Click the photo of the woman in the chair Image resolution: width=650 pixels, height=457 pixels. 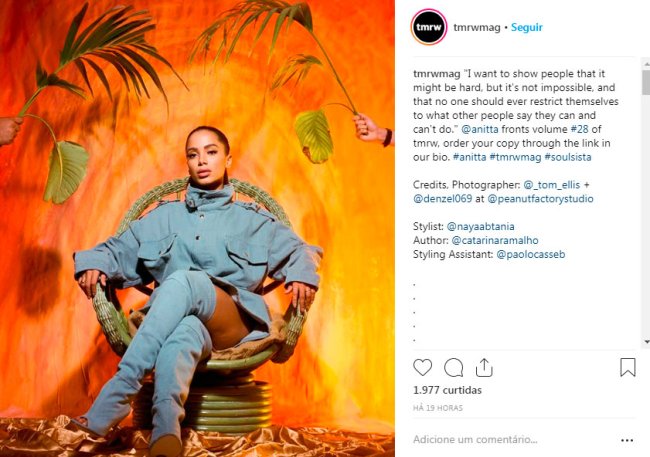(x=197, y=228)
